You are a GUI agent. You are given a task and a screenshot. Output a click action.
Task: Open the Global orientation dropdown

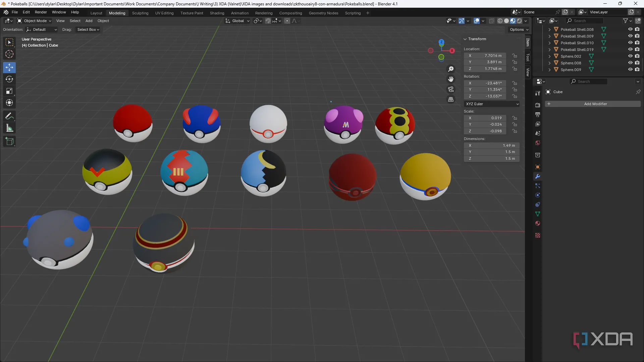[237, 21]
